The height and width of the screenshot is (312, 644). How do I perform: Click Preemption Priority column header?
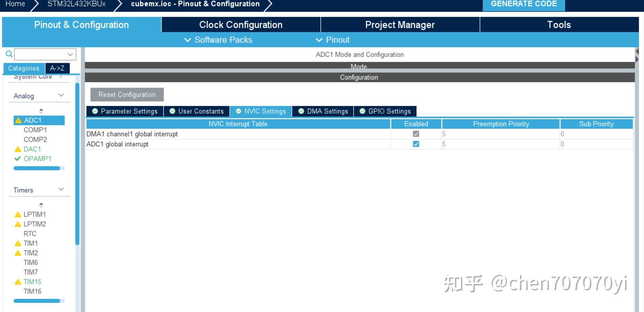click(x=501, y=124)
